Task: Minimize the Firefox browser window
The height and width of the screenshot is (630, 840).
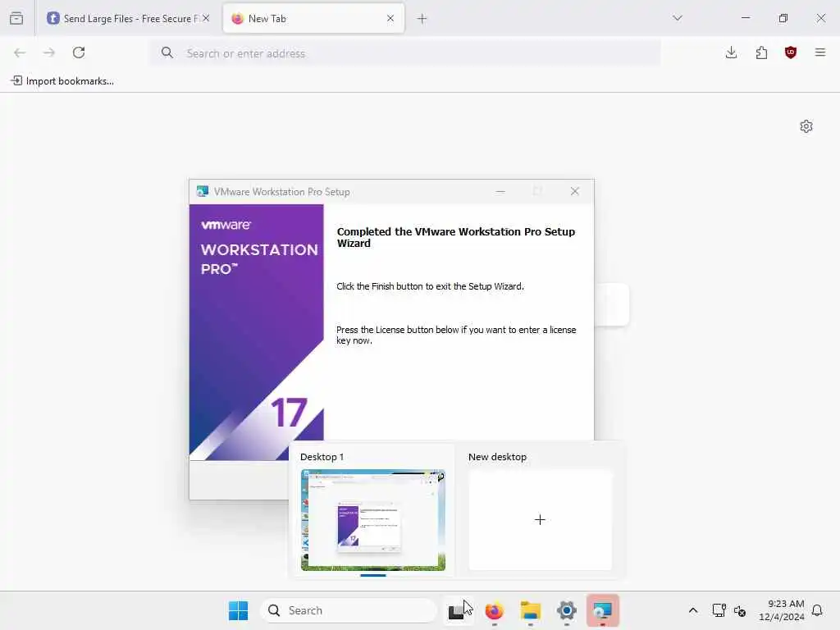Action: point(746,18)
